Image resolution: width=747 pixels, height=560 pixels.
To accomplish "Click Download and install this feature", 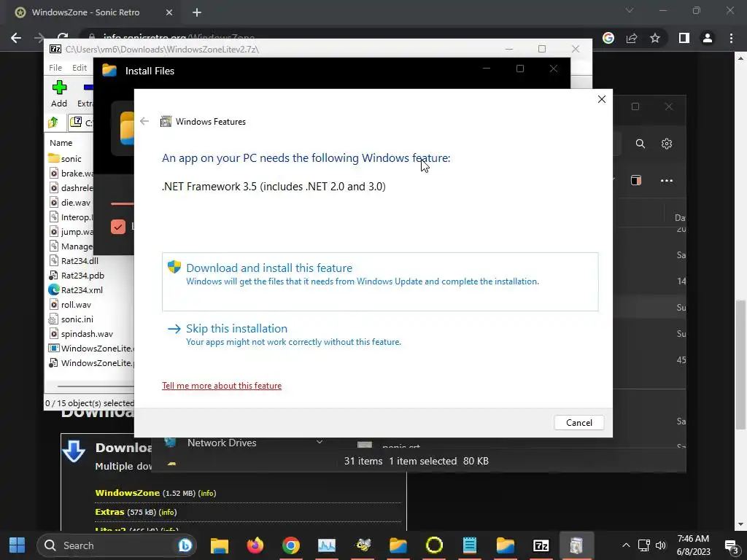I will 379,282.
